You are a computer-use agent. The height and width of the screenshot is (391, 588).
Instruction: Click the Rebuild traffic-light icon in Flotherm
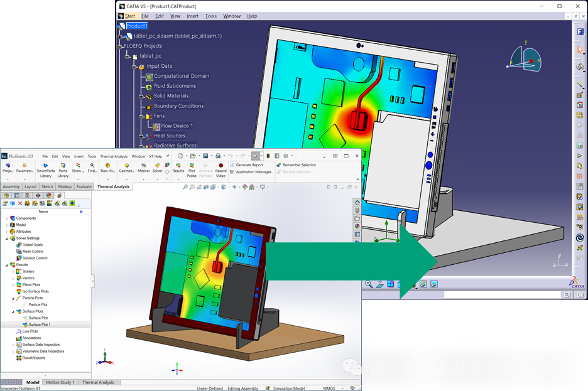tap(268, 156)
